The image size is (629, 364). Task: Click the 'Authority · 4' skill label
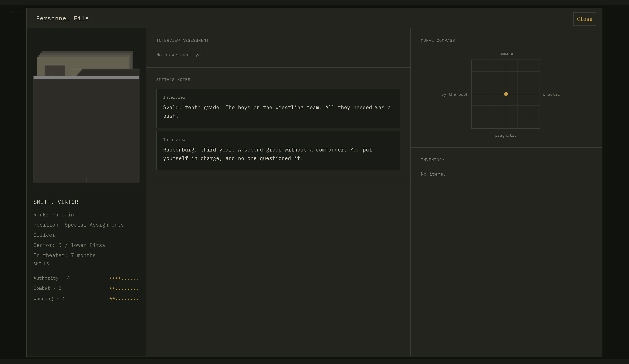click(x=52, y=278)
